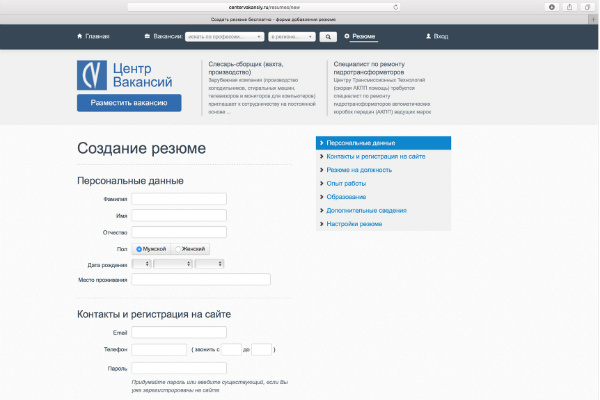The height and width of the screenshot is (400, 600).
Task: Click the Центр Вакансий logo
Action: 128,75
